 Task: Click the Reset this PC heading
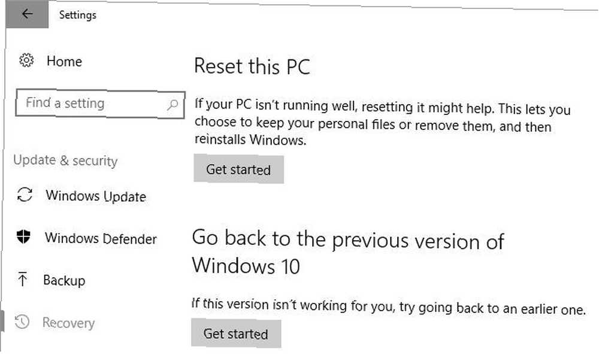pyautogui.click(x=252, y=66)
